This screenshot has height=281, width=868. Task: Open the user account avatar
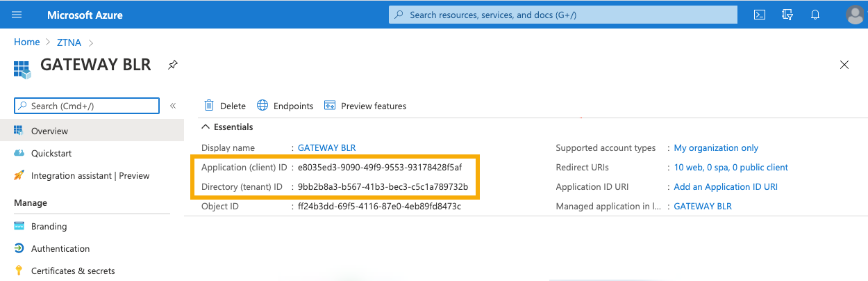pos(856,15)
